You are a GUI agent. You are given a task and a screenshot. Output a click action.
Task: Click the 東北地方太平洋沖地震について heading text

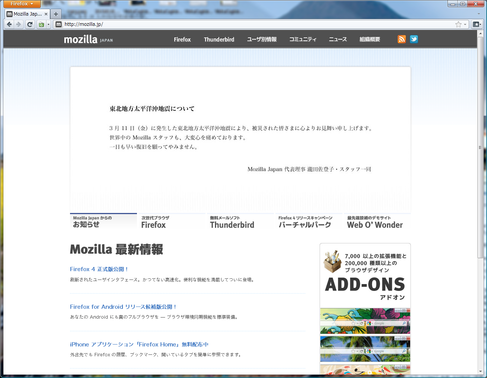pos(152,109)
